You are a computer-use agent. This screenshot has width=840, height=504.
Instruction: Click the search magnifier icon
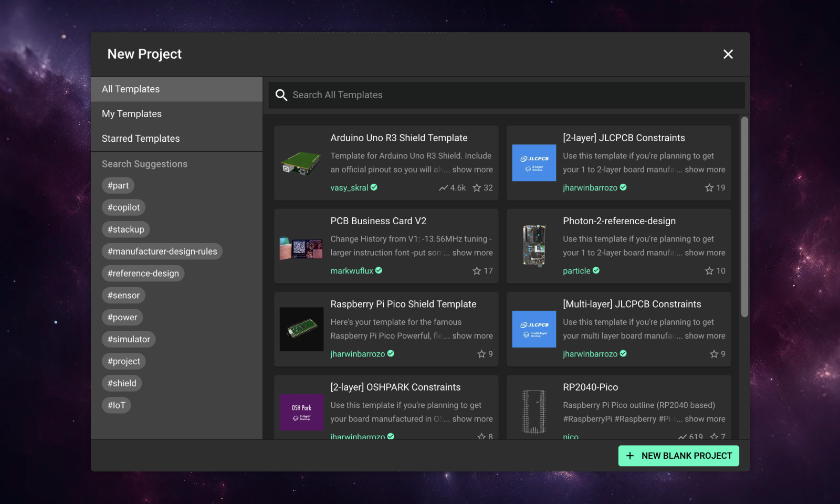point(281,95)
